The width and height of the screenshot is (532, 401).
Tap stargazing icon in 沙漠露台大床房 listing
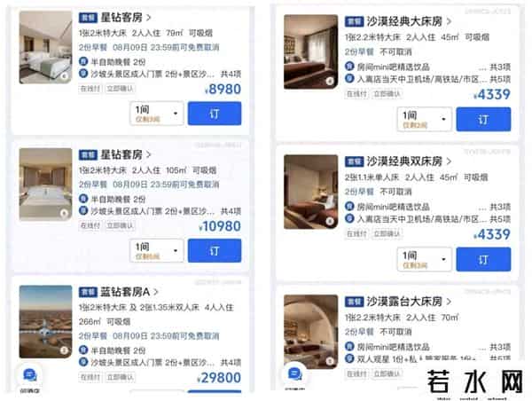pyautogui.click(x=349, y=358)
